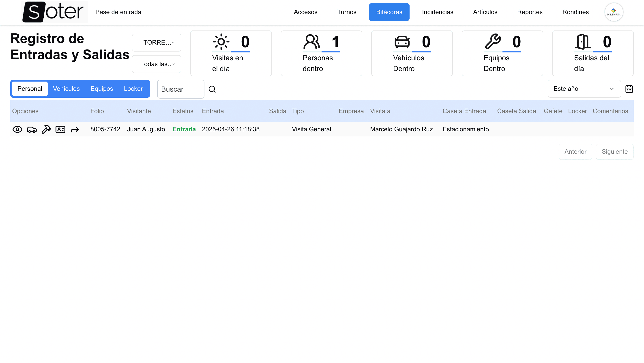This screenshot has height=363, width=644.
Task: Select the Bitácoras menu item
Action: (389, 12)
